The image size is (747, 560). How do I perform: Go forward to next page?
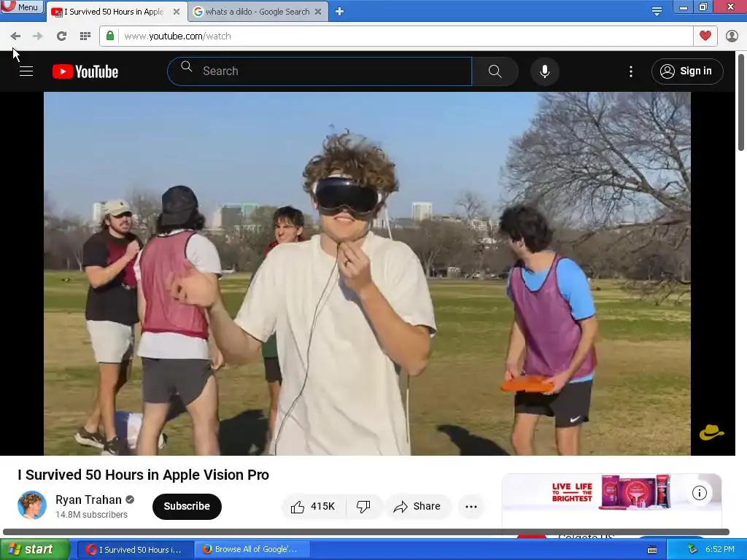[38, 36]
